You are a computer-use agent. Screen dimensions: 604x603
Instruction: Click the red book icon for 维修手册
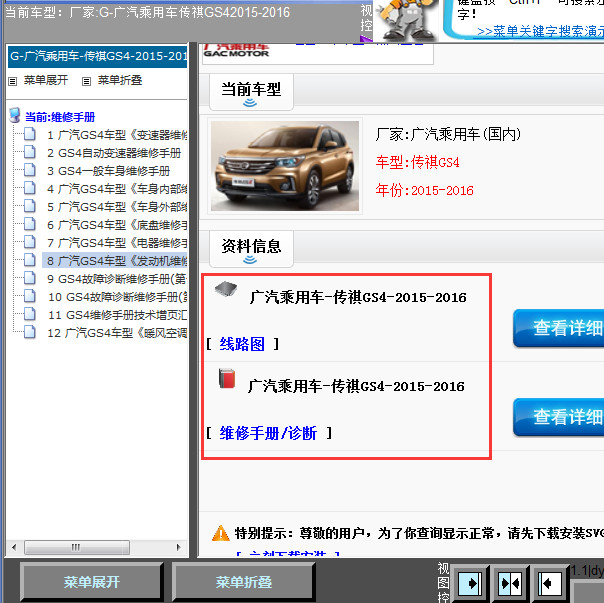(x=226, y=378)
